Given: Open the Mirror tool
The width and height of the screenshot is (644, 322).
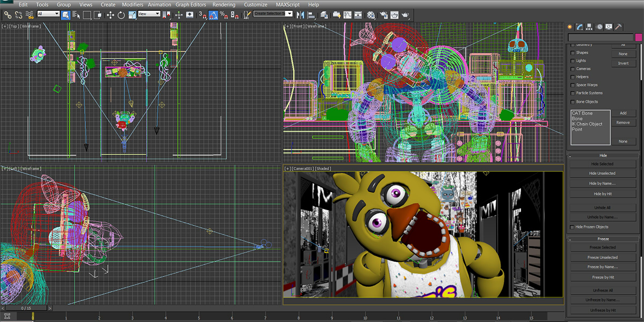Looking at the screenshot, I should [300, 15].
